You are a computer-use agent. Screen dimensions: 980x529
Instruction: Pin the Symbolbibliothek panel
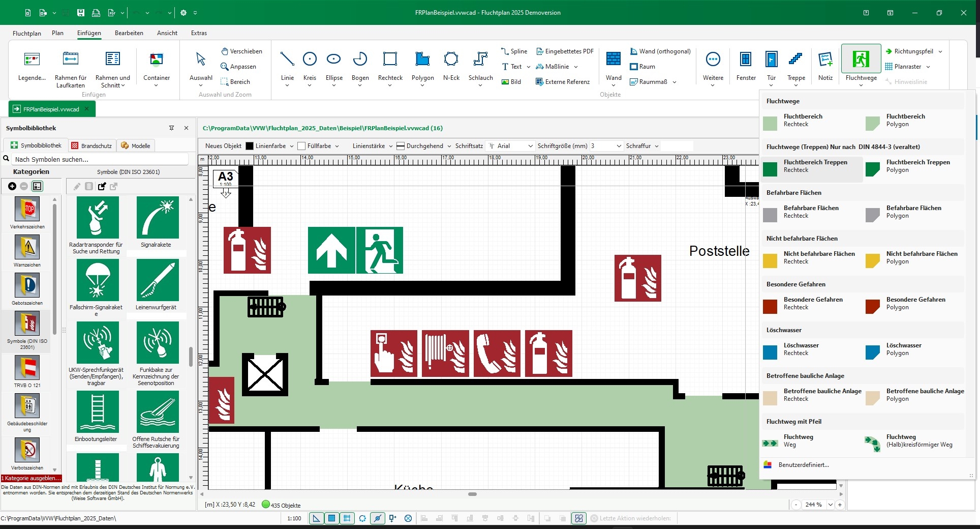[171, 128]
